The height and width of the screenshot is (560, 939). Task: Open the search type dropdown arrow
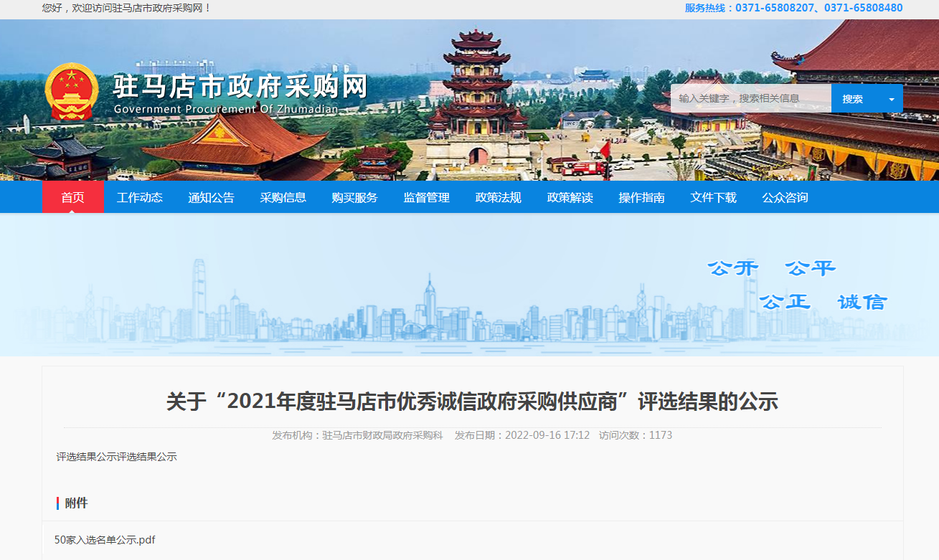pos(892,99)
